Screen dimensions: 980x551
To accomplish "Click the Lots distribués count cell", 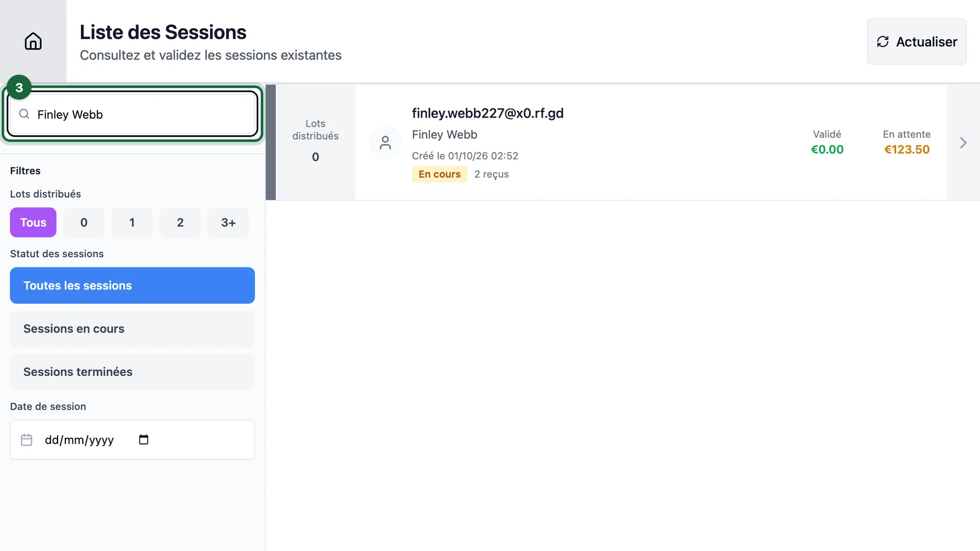I will pos(315,142).
